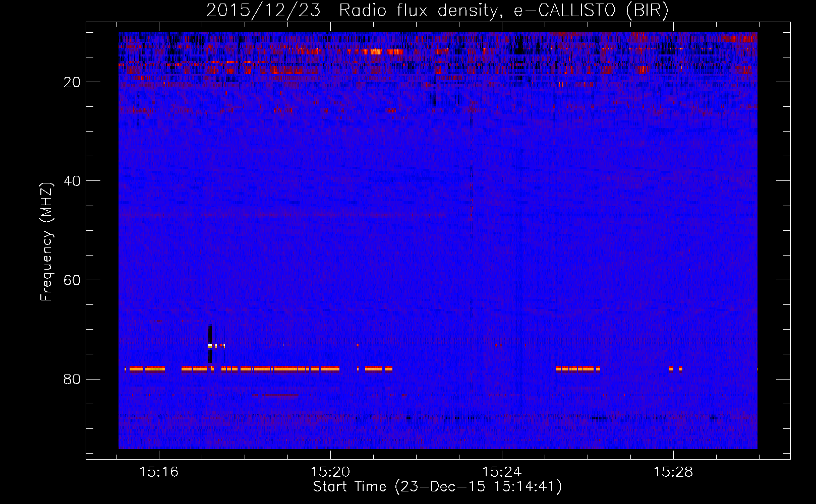The width and height of the screenshot is (816, 504).
Task: Click the 15:16 time tick label
Action: click(159, 472)
